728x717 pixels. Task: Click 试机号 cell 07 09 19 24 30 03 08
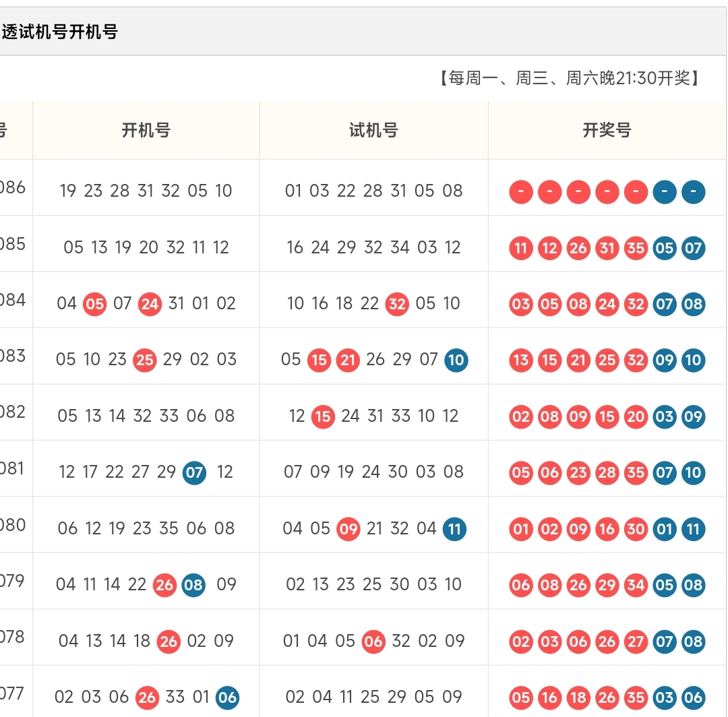pyautogui.click(x=373, y=472)
